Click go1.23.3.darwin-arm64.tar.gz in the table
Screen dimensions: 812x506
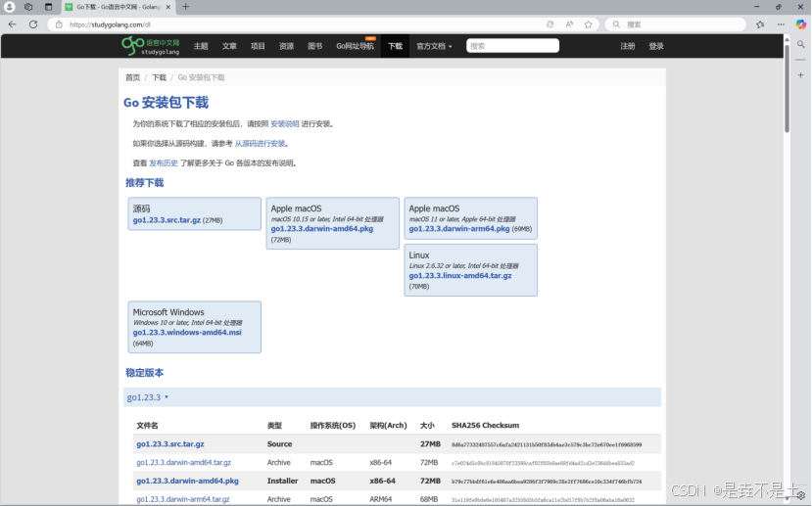pyautogui.click(x=183, y=499)
